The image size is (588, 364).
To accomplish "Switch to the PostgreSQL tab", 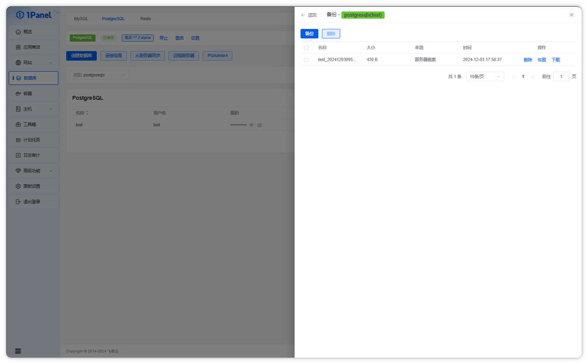I will (x=113, y=19).
